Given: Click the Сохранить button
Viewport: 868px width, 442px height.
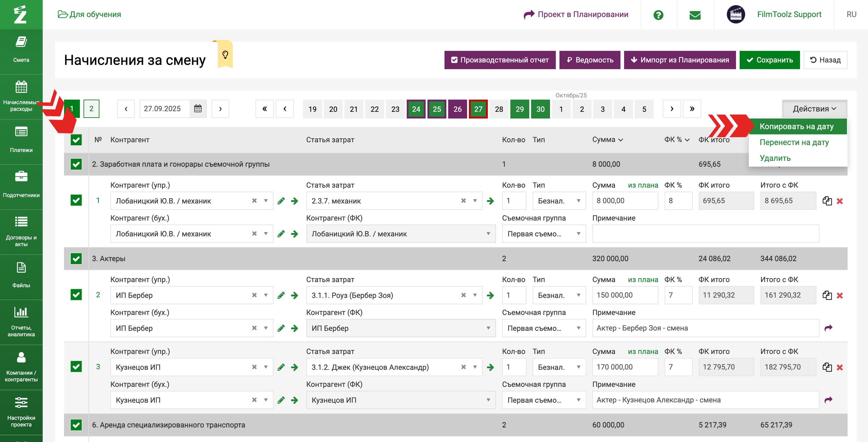Looking at the screenshot, I should 769,60.
